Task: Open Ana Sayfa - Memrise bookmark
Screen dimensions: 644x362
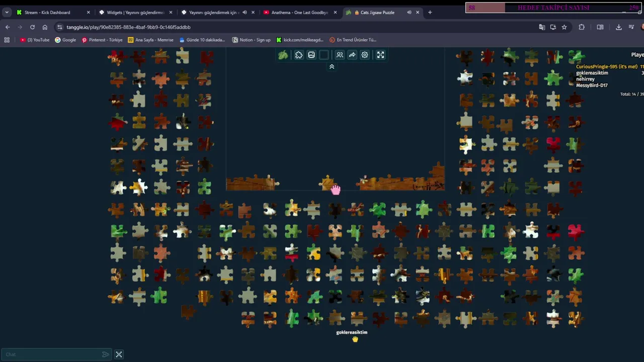Action: click(151, 40)
